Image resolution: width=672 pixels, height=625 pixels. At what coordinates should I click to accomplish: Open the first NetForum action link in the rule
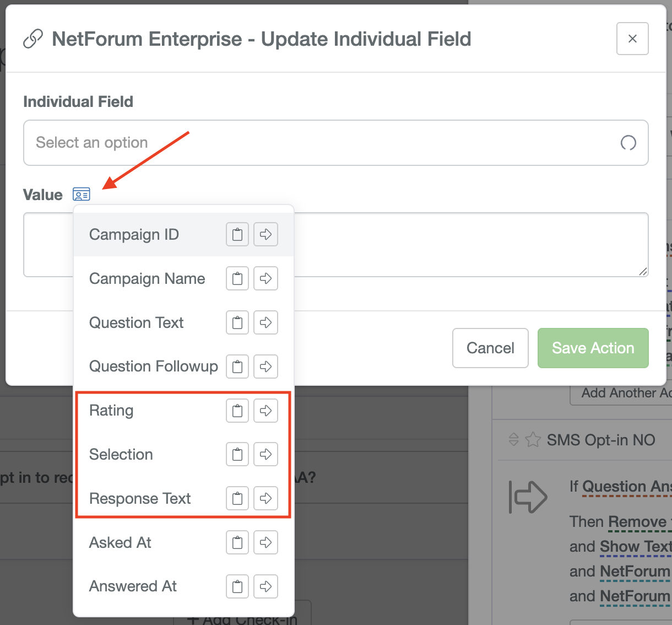636,572
